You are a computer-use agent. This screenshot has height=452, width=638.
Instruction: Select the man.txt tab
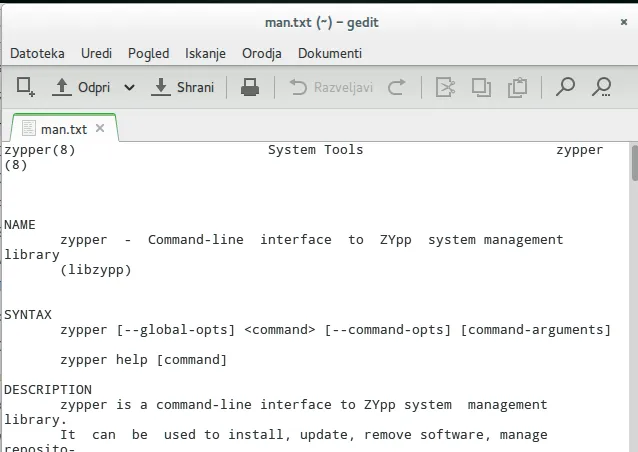point(63,129)
